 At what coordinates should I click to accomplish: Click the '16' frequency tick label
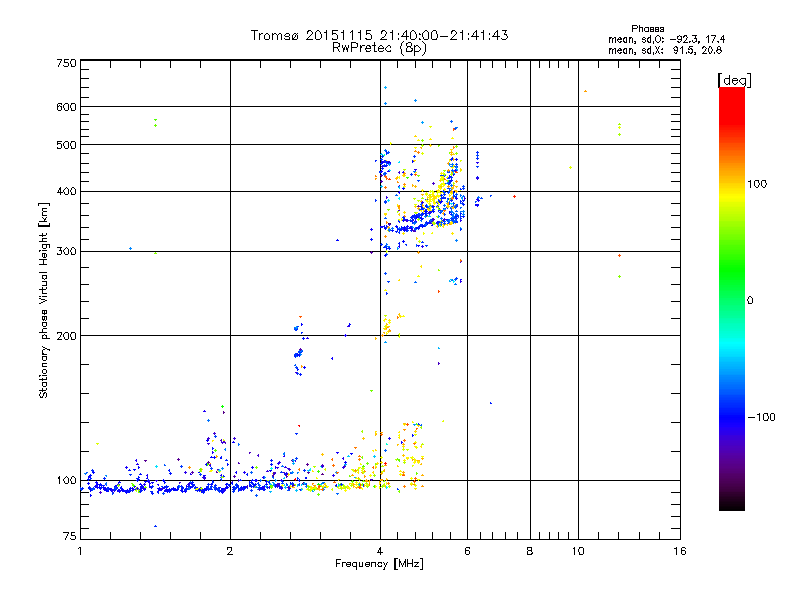(x=680, y=551)
